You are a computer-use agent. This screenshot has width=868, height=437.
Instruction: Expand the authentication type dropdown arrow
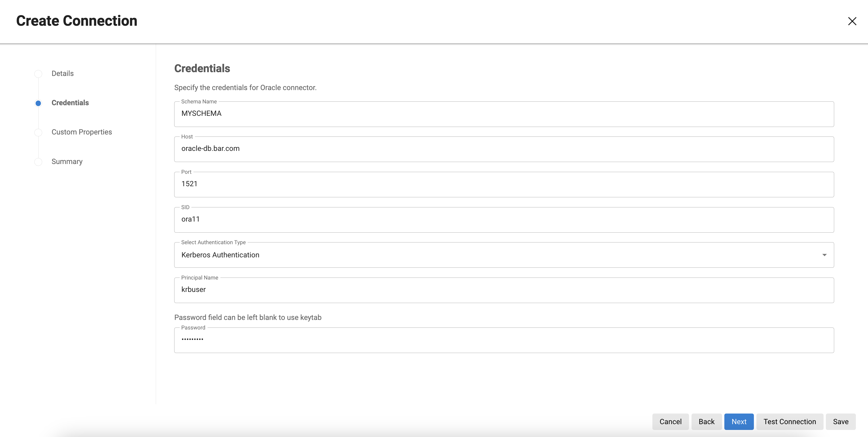coord(824,255)
